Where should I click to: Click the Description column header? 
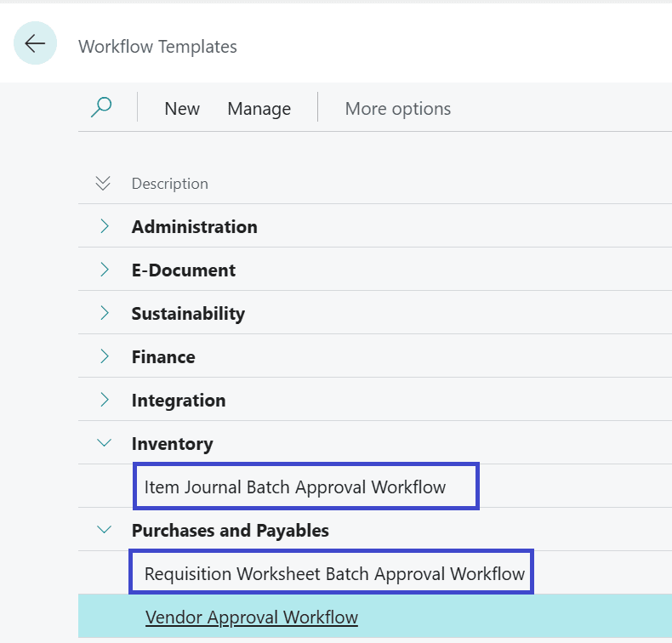(x=169, y=184)
